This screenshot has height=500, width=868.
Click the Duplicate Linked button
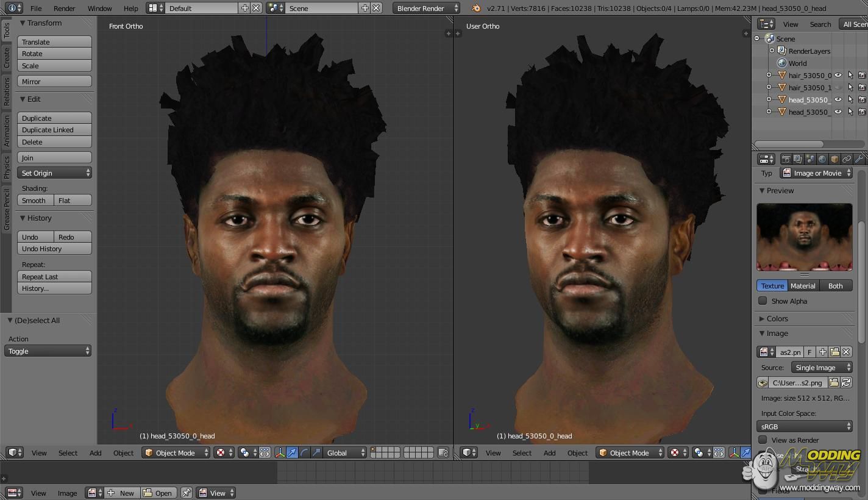(x=54, y=130)
